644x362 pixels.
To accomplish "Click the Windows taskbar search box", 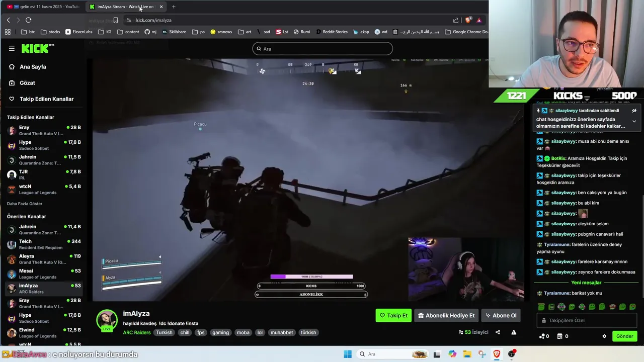I will [x=392, y=354].
